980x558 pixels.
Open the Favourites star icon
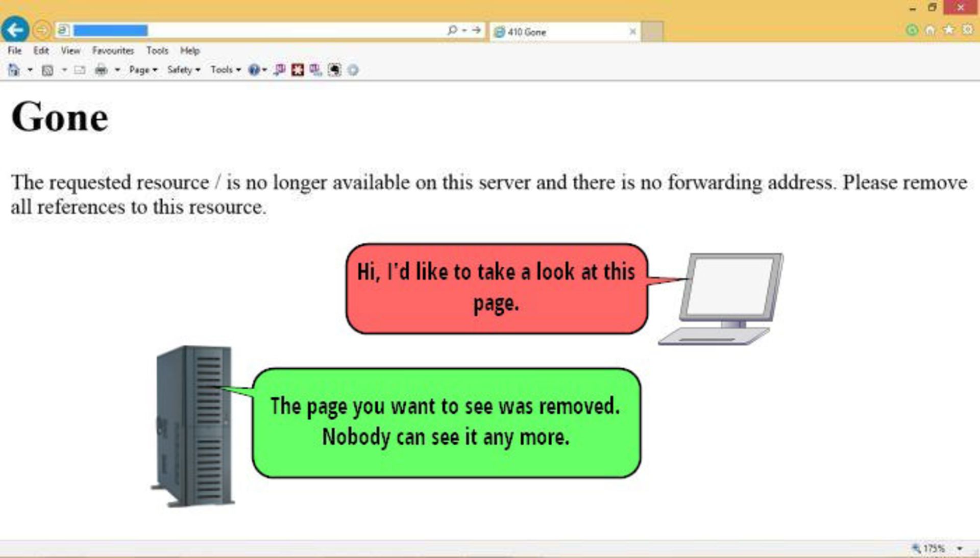pyautogui.click(x=948, y=30)
